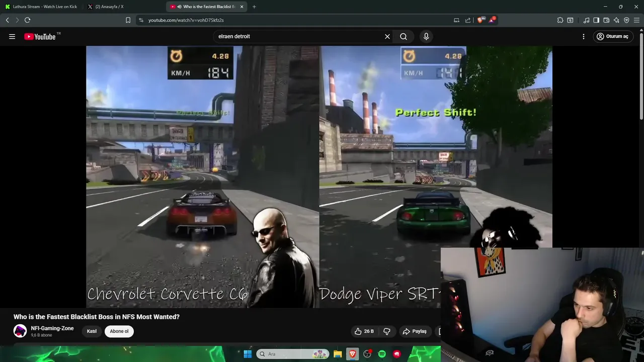
Task: Open the 'NFI-Gaming-Zone' channel name link
Action: 52,328
